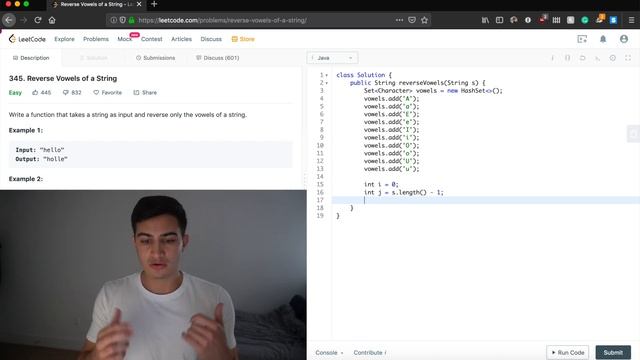Click the Easy difficulty label
The height and width of the screenshot is (360, 640).
click(15, 93)
